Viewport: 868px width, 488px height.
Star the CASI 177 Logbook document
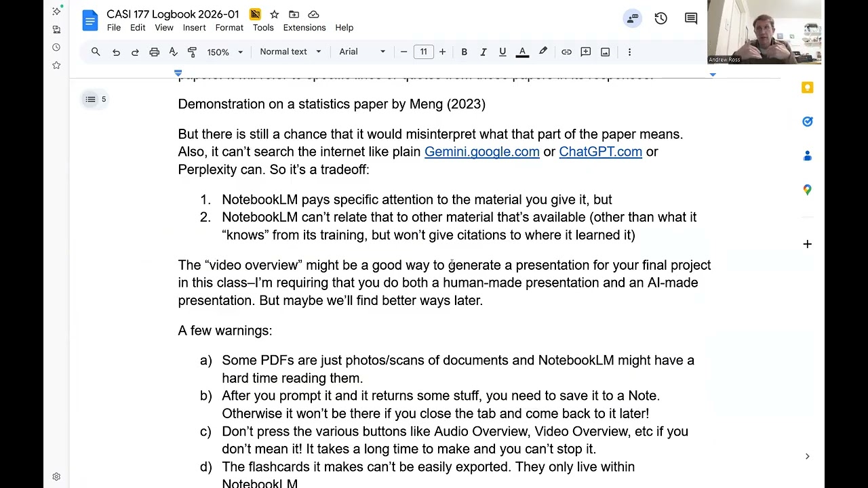pos(274,14)
